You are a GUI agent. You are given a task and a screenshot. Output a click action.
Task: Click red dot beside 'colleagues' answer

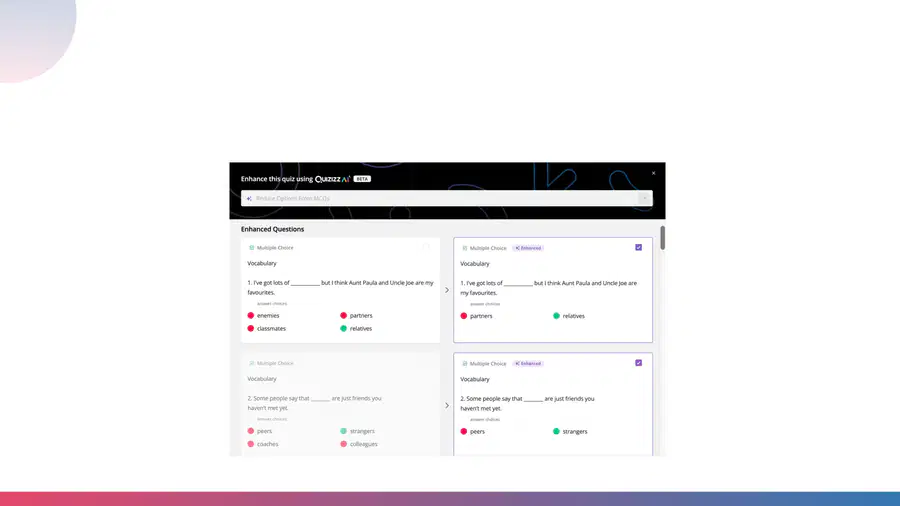click(343, 443)
